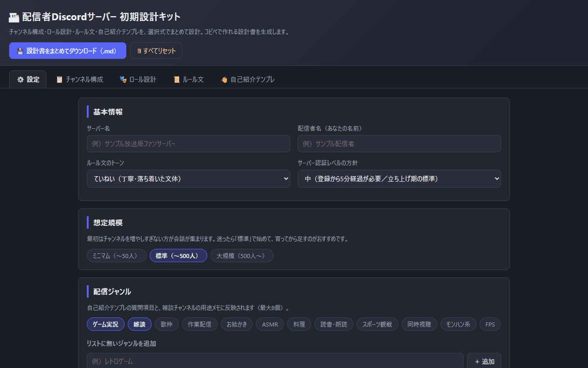Click 設計書をまとめてダウンロード（.md） button

[x=68, y=51]
